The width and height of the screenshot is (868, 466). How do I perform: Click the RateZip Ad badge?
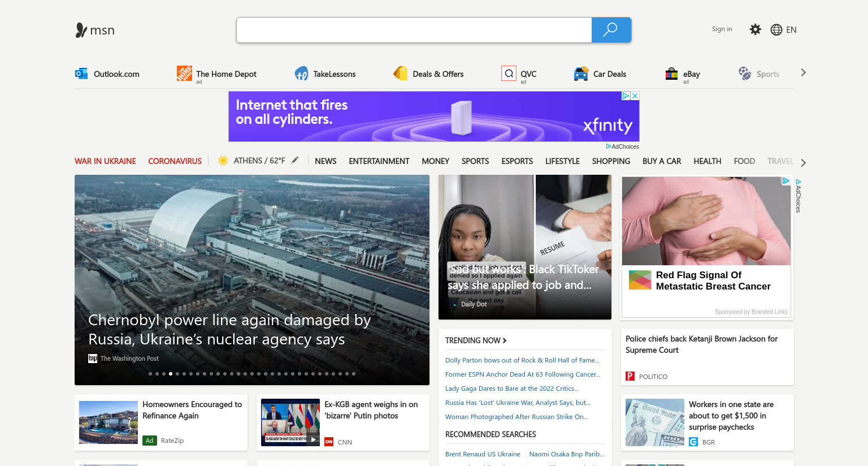[149, 441]
